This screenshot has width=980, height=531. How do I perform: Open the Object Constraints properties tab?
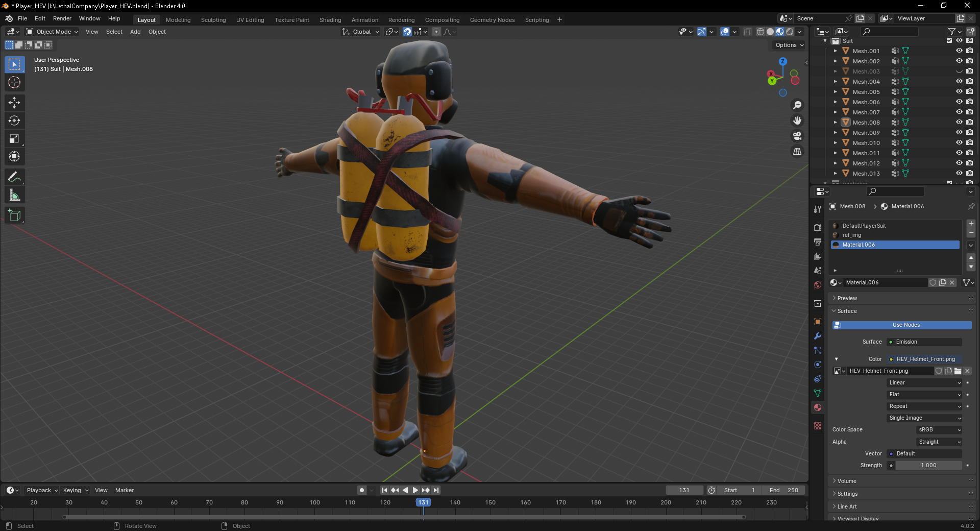[818, 379]
